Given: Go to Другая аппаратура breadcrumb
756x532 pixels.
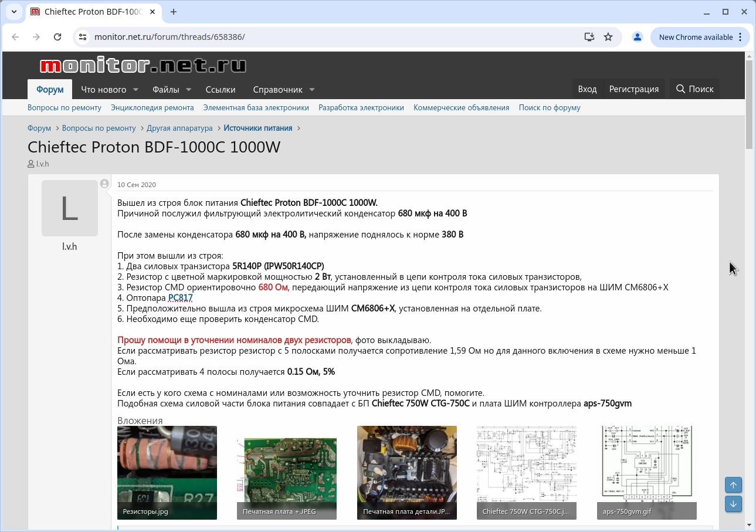Looking at the screenshot, I should coord(179,128).
